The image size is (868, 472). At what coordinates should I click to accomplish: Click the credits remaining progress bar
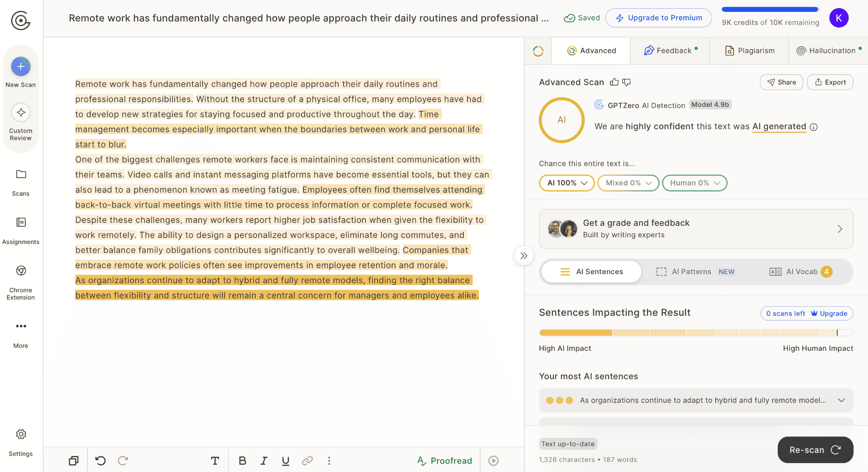[770, 9]
